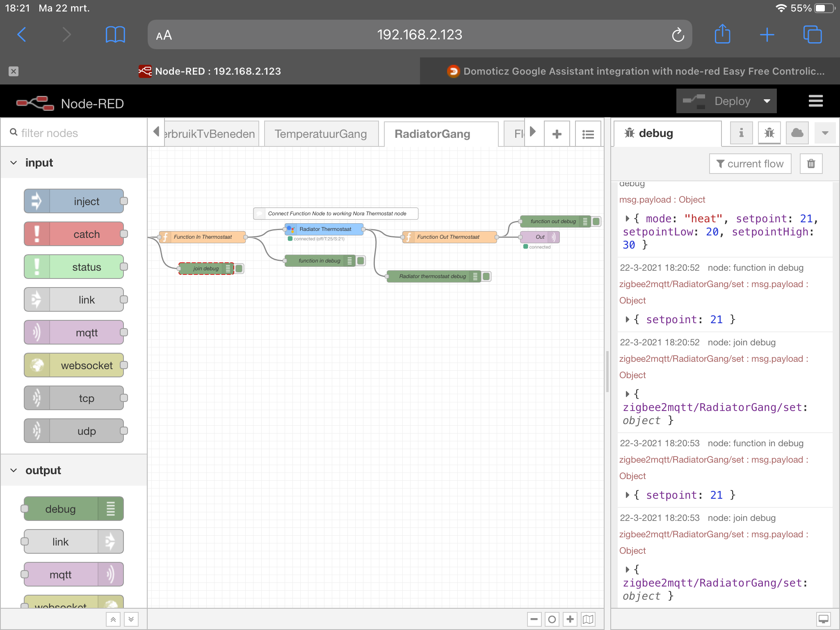Open the cloud sidebar tab

pyautogui.click(x=797, y=133)
